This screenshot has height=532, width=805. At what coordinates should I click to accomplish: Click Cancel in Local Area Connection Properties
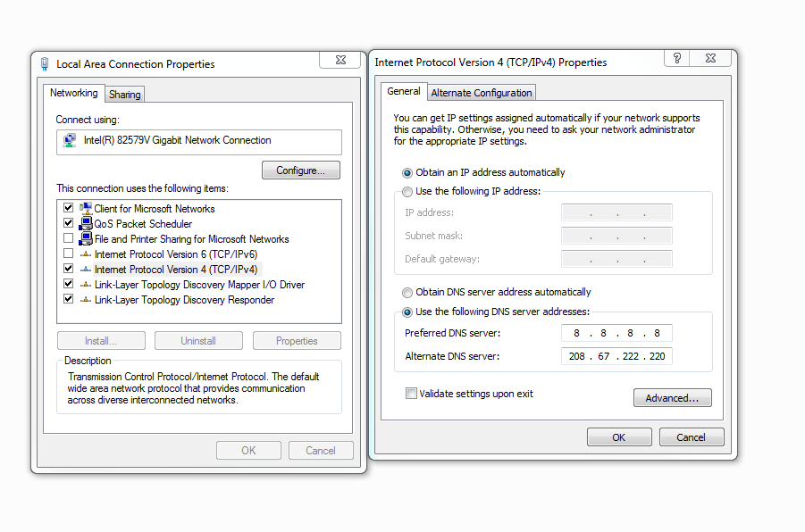[x=321, y=451]
